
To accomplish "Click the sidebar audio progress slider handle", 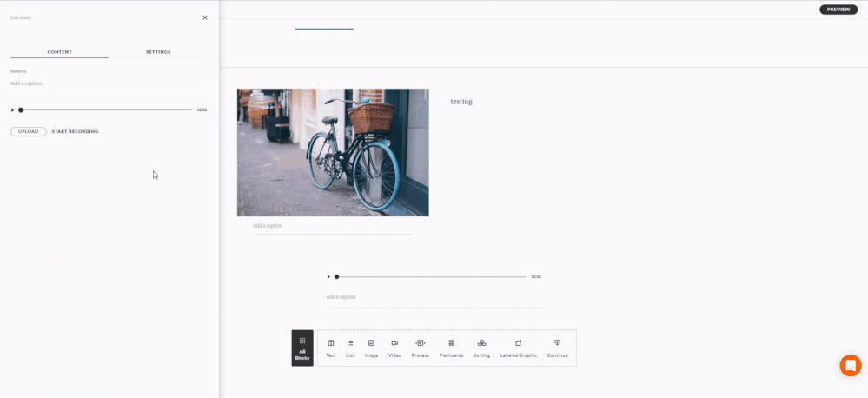I will point(21,110).
